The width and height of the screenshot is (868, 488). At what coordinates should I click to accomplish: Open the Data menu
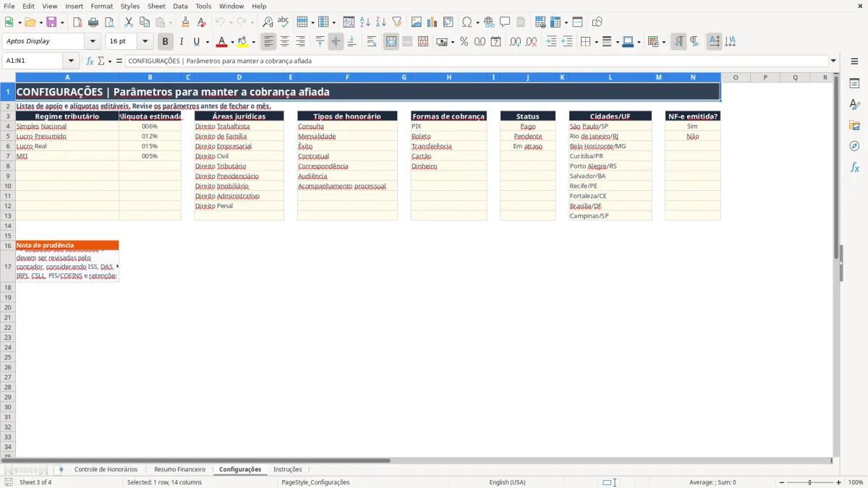pyautogui.click(x=180, y=6)
